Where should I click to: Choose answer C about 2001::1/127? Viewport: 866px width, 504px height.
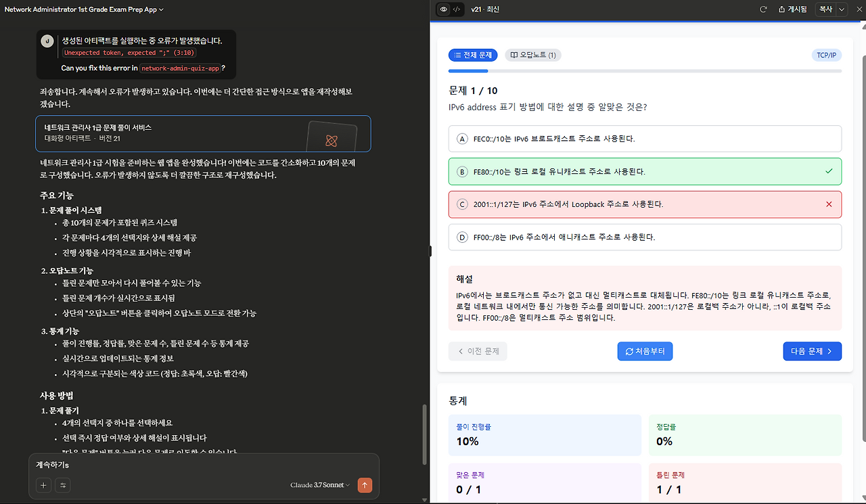click(x=645, y=204)
